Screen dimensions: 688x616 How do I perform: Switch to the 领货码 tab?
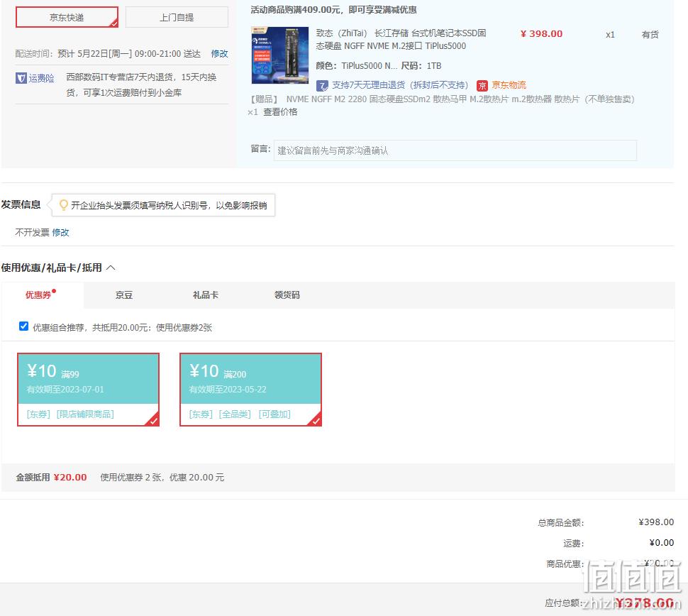pos(287,295)
